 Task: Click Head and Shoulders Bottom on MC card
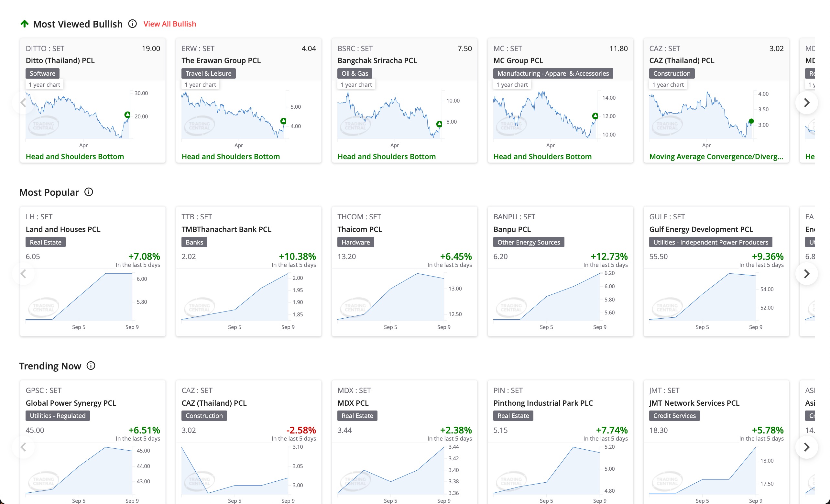pyautogui.click(x=543, y=156)
